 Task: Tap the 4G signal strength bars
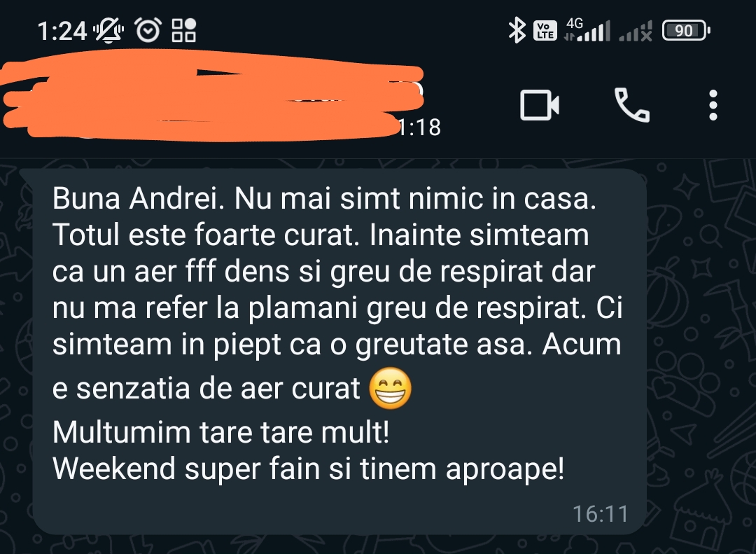(587, 30)
